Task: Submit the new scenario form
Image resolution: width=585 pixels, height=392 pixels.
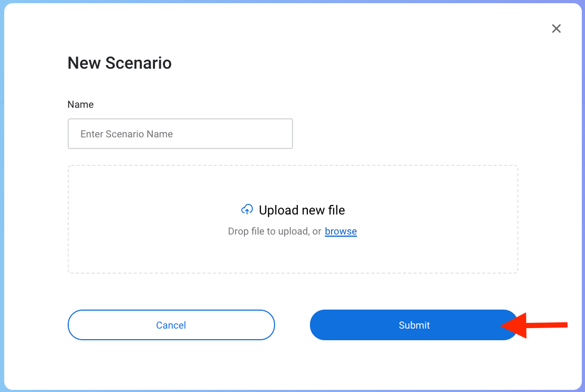Action: click(x=414, y=325)
